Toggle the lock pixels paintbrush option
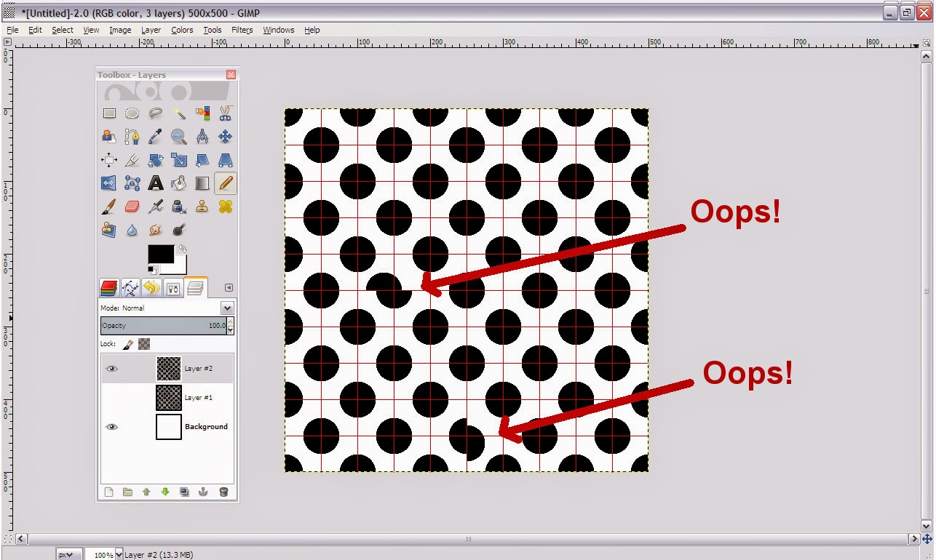936x560 pixels. click(129, 344)
